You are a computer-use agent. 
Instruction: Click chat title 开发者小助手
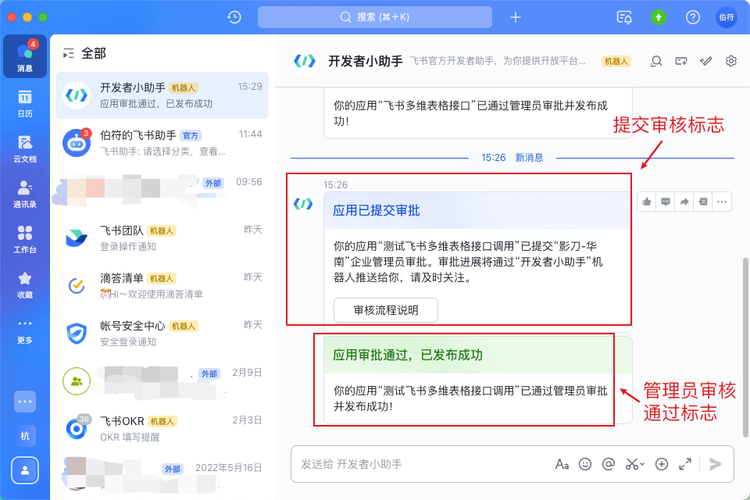pos(365,61)
